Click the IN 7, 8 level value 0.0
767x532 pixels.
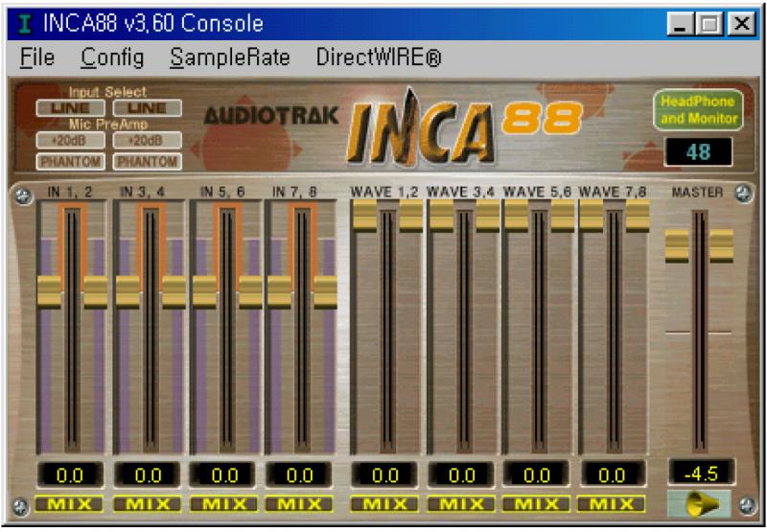(299, 474)
